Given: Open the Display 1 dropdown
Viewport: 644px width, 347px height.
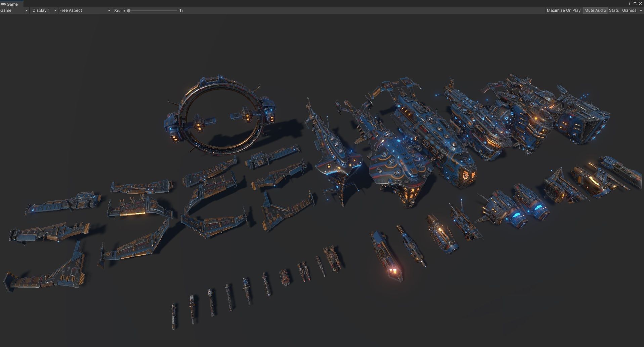Looking at the screenshot, I should tap(44, 10).
